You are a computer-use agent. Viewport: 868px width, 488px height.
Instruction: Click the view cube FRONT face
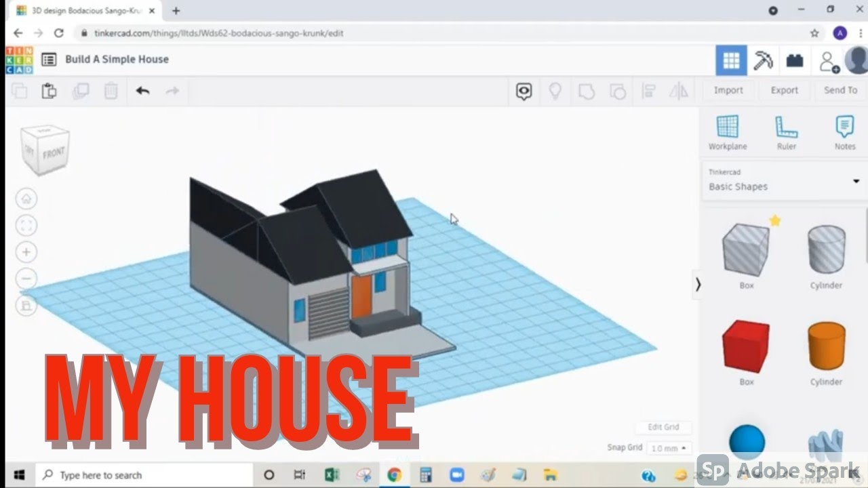54,153
